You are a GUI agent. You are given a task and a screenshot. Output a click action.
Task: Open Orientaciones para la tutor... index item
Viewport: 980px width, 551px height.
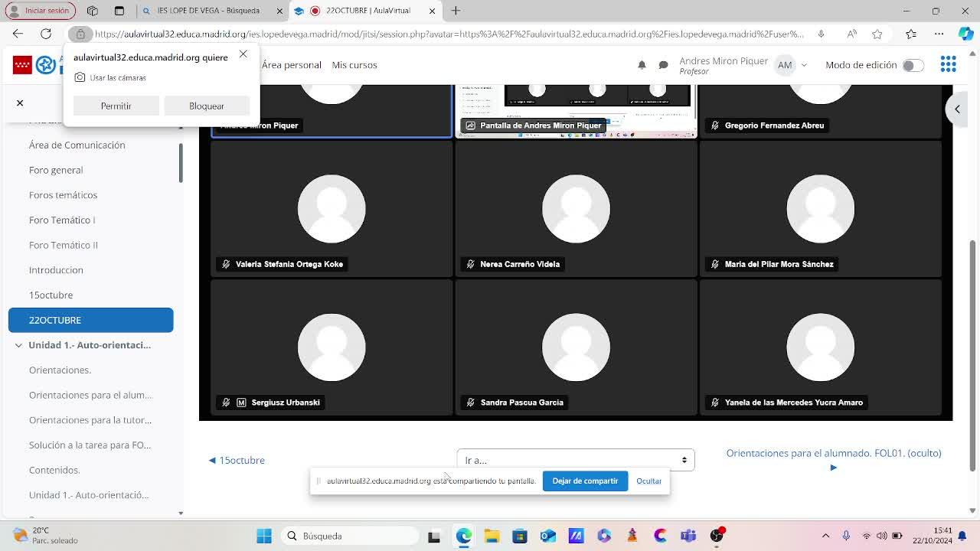point(90,420)
